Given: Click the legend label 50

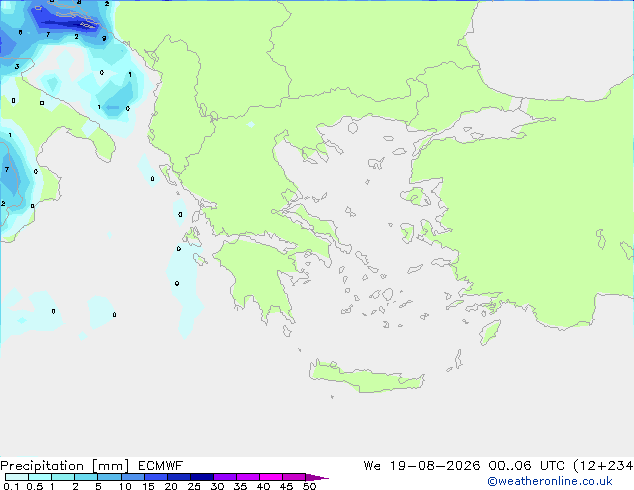Looking at the screenshot, I should 309,486.
